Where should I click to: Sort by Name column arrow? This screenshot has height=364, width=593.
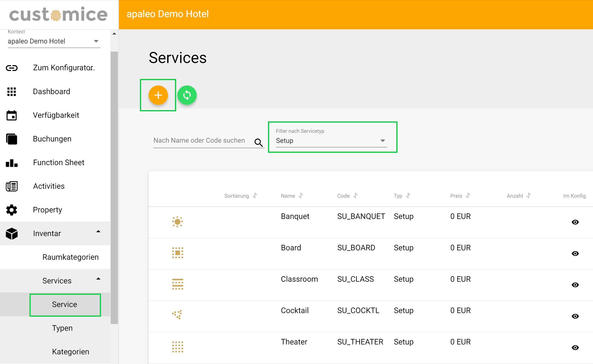coord(301,195)
